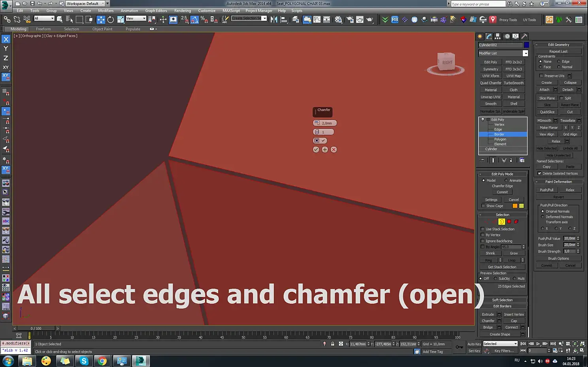
Task: Select the Animate radio button
Action: [506, 181]
